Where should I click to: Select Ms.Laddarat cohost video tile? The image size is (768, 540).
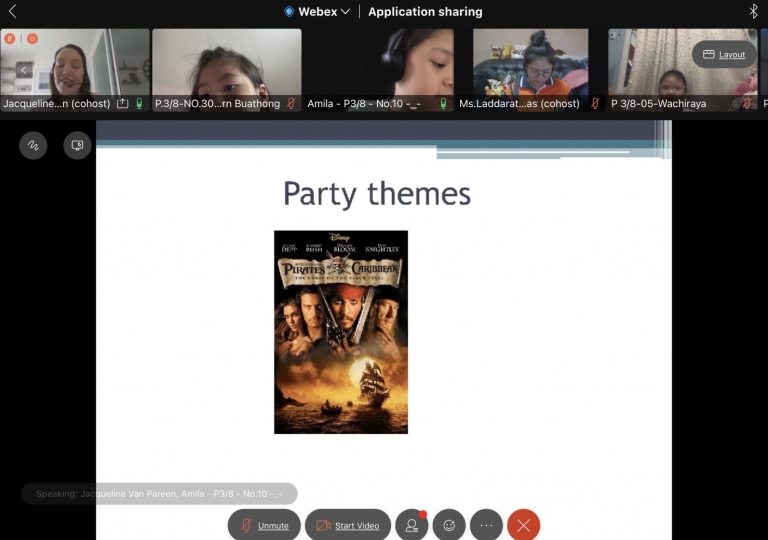tap(530, 70)
